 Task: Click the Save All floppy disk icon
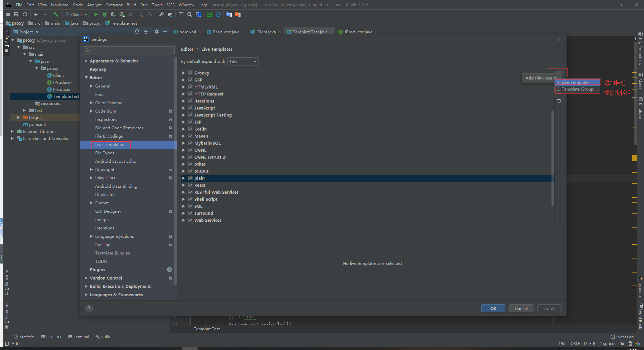[x=16, y=14]
